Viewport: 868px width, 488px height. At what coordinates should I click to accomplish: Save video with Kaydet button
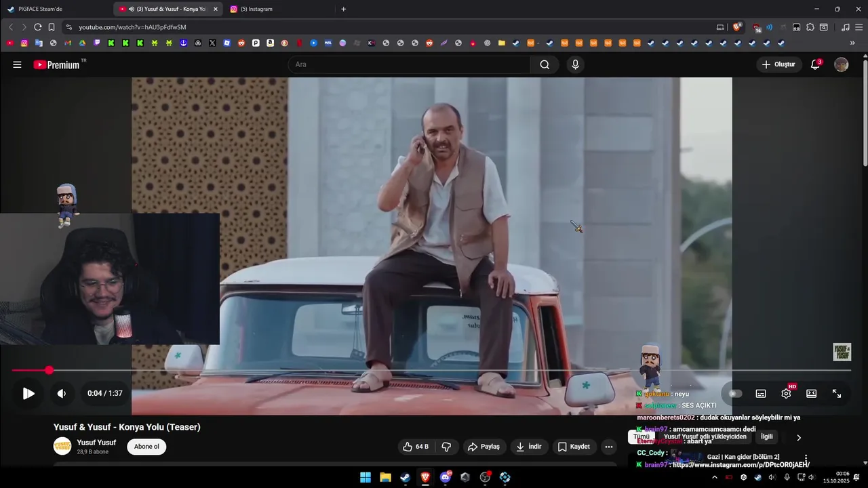(574, 447)
